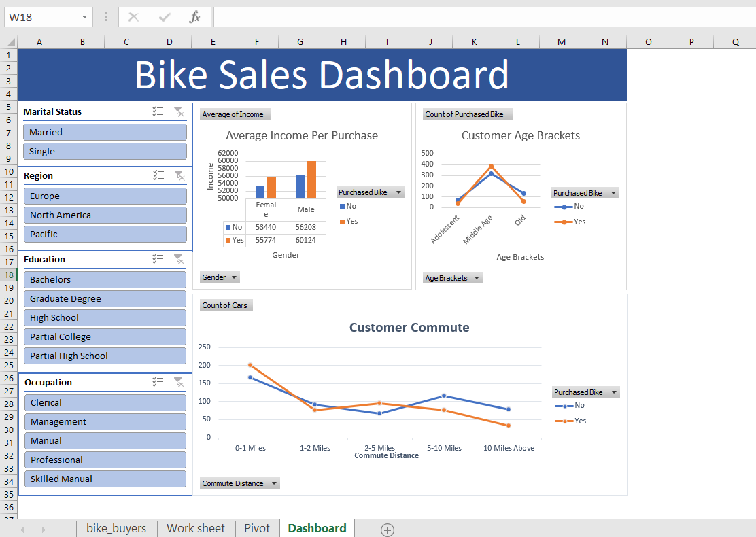Click orange Yes legend swatch in Customer Commute
The image size is (756, 537).
[x=561, y=421]
